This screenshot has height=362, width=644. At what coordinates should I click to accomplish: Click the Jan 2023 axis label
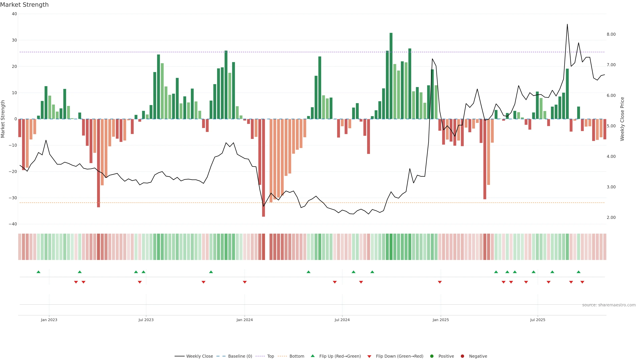point(49,320)
